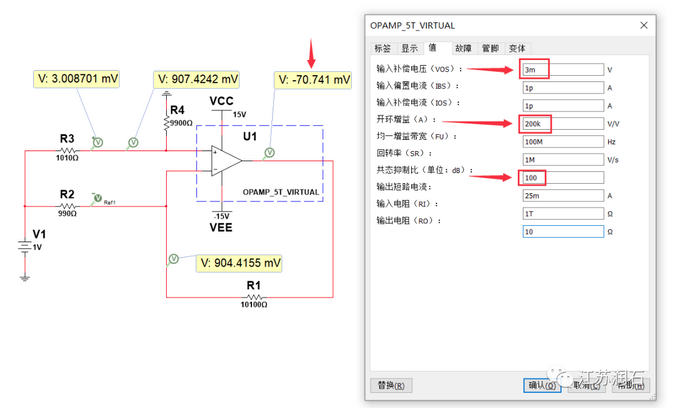Viewport: 690px width, 413px height.
Task: Click the 开环增益 (A) field showing 200k
Action: pyautogui.click(x=562, y=123)
